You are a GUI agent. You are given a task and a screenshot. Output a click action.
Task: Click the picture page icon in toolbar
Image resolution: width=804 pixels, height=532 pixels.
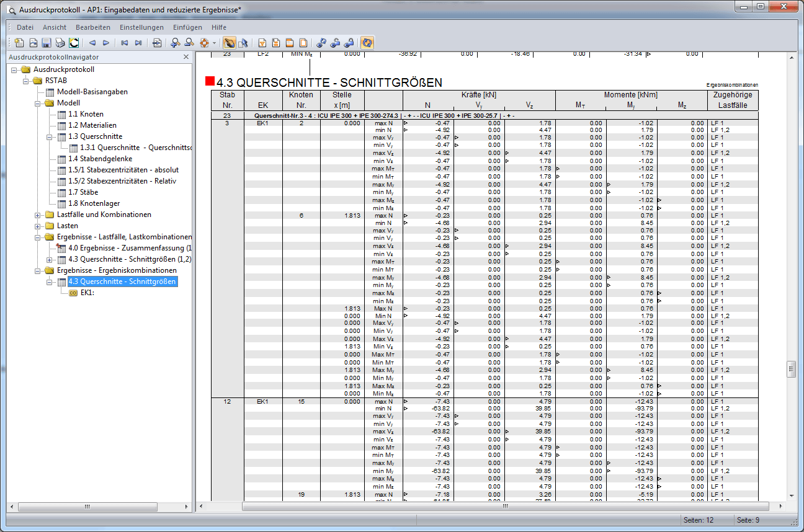pyautogui.click(x=33, y=43)
